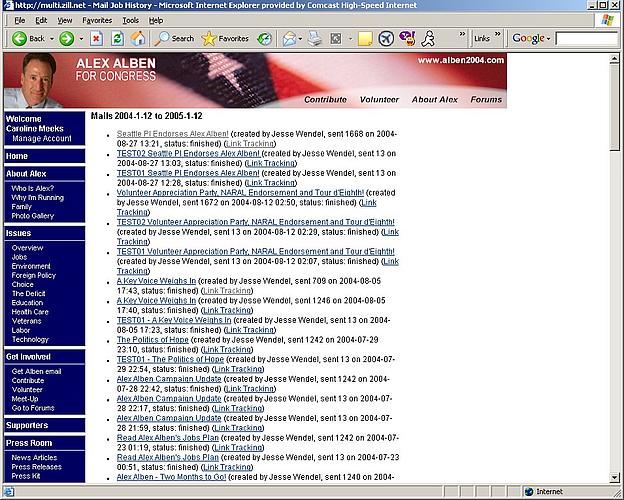The width and height of the screenshot is (624, 500).
Task: Click the Print toolbar icon
Action: click(x=315, y=39)
